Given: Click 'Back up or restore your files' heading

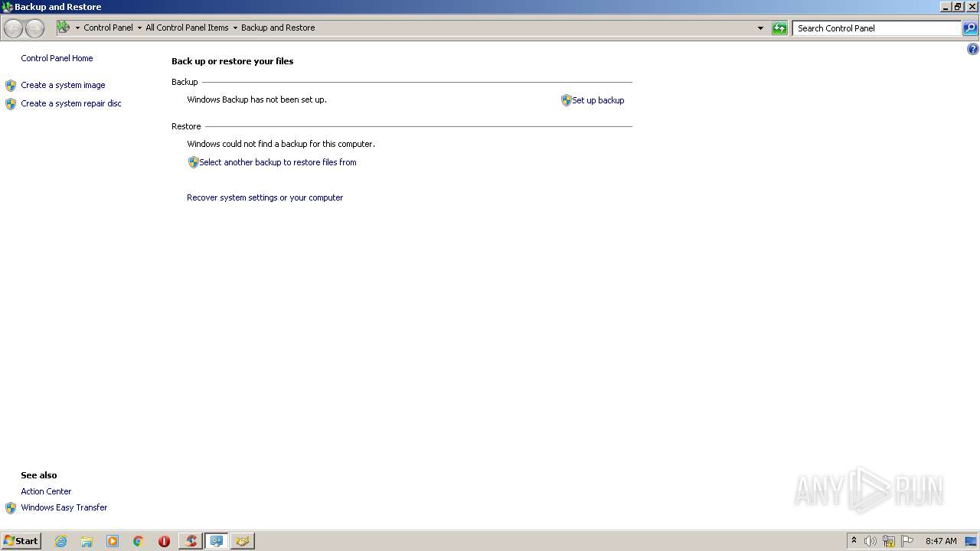Looking at the screenshot, I should 232,61.
